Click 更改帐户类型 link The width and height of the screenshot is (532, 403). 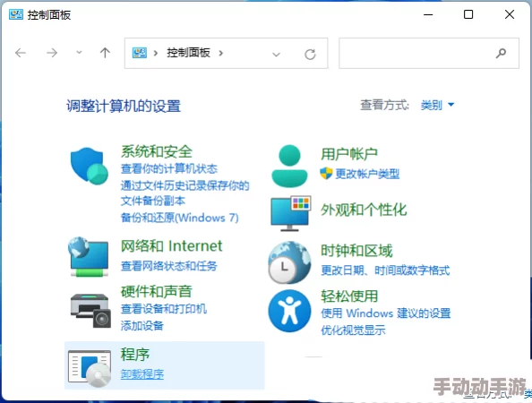pyautogui.click(x=367, y=174)
